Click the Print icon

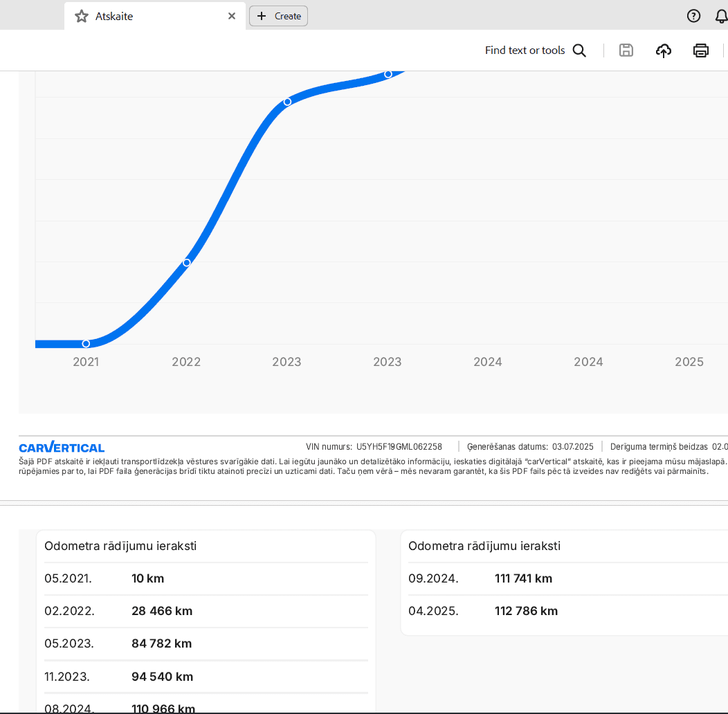point(700,50)
